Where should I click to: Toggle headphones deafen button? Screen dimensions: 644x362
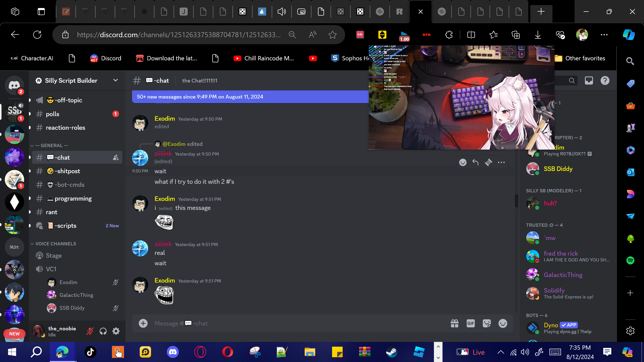point(103,331)
